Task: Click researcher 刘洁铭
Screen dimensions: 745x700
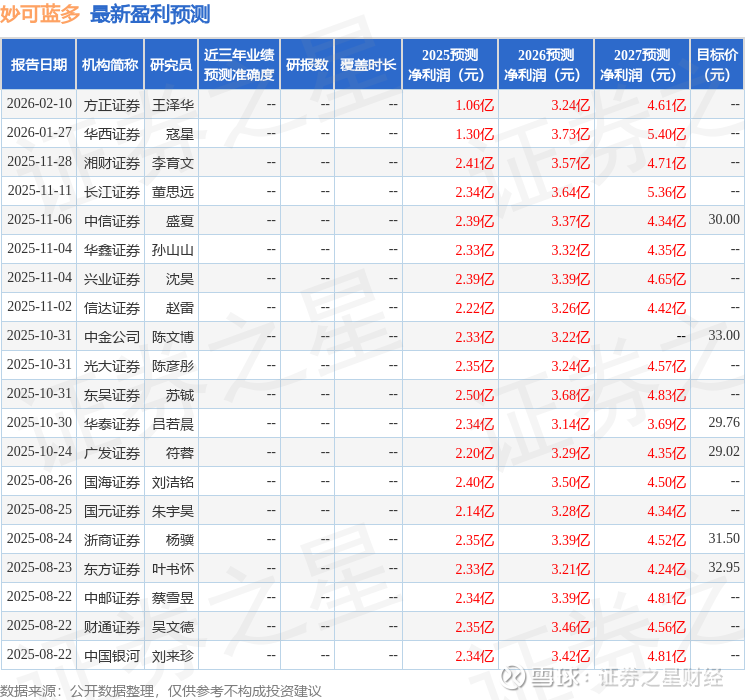Action: 172,482
